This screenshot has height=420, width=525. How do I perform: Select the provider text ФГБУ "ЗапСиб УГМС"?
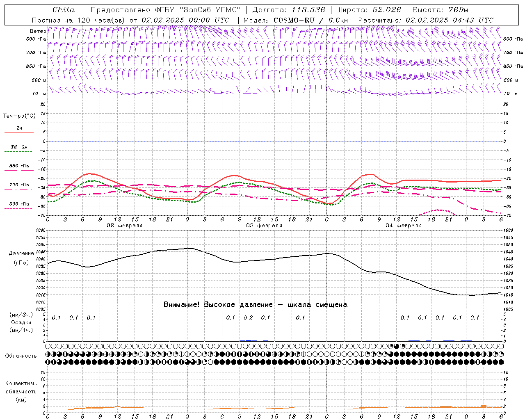coord(198,9)
